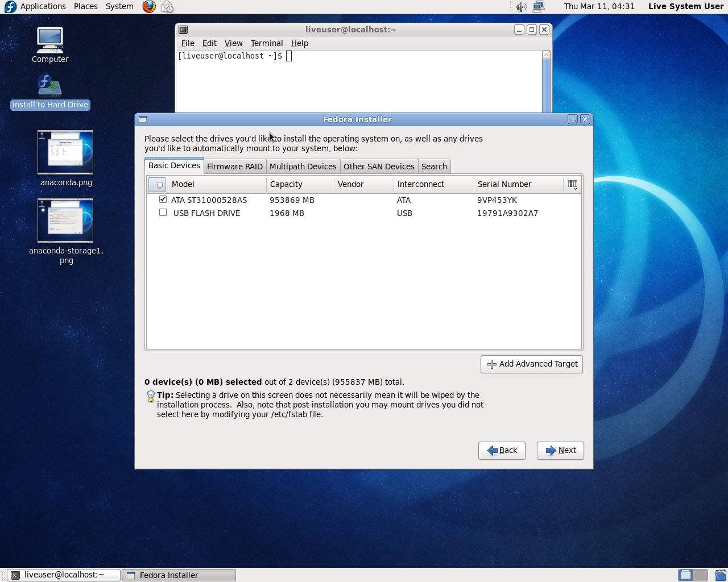Open the System menu in top panel
Viewport: 728px width, 582px height.
(x=119, y=6)
